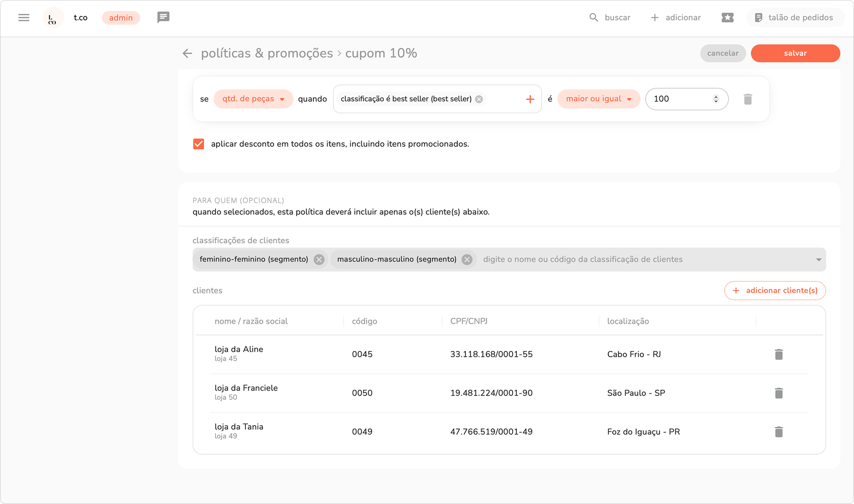This screenshot has width=854, height=504.
Task: Save the policy with salvar
Action: pyautogui.click(x=795, y=53)
